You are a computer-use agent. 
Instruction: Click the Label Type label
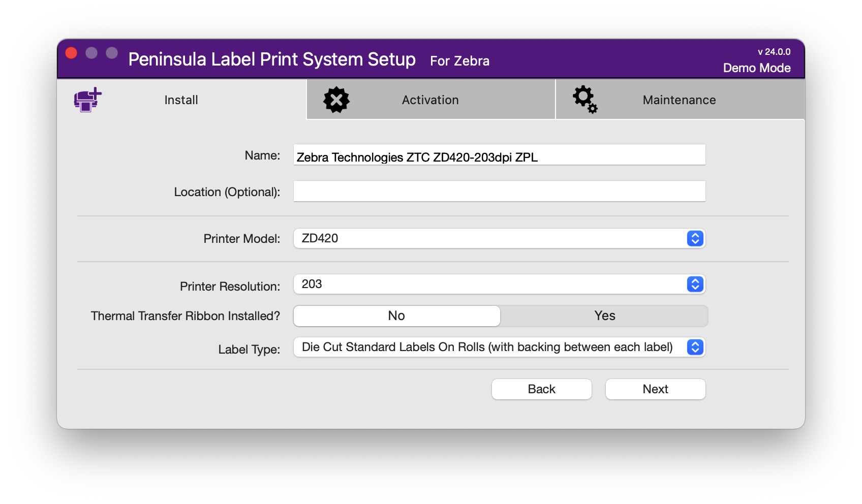tap(249, 350)
